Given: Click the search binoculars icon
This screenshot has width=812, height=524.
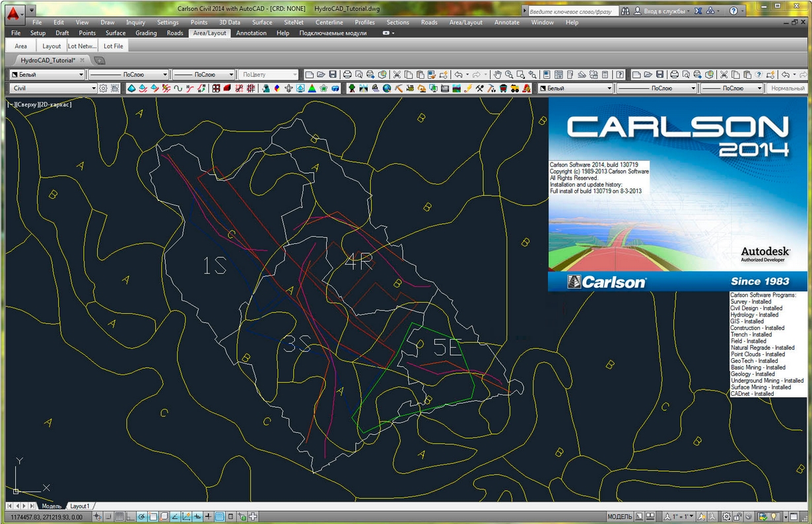Looking at the screenshot, I should 625,11.
